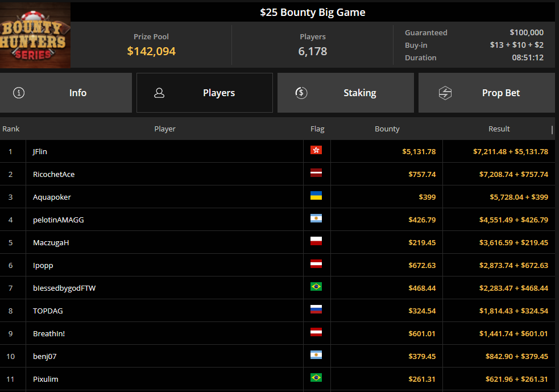This screenshot has width=559, height=392.
Task: Click blessedbygodFTW's Brazil flag icon
Action: click(316, 286)
